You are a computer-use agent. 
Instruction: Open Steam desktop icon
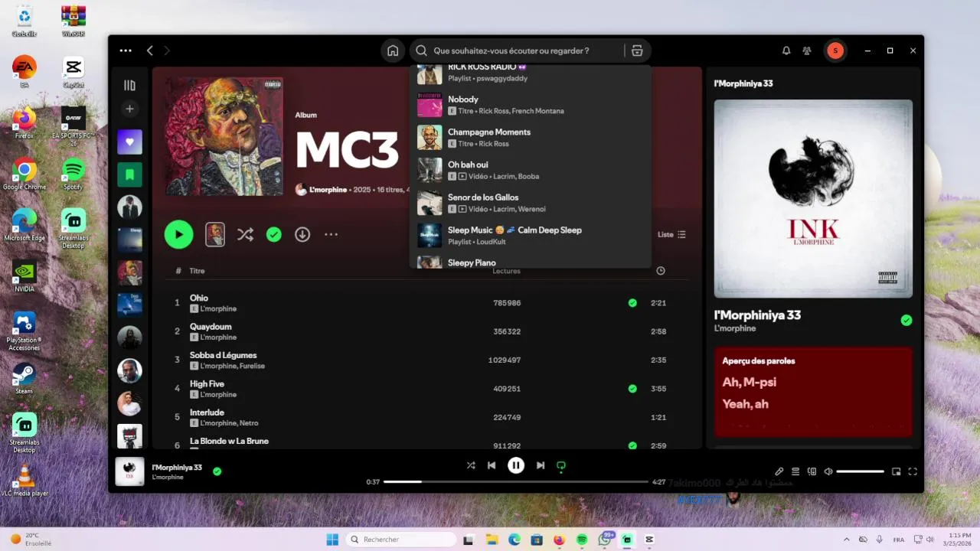[x=24, y=378]
